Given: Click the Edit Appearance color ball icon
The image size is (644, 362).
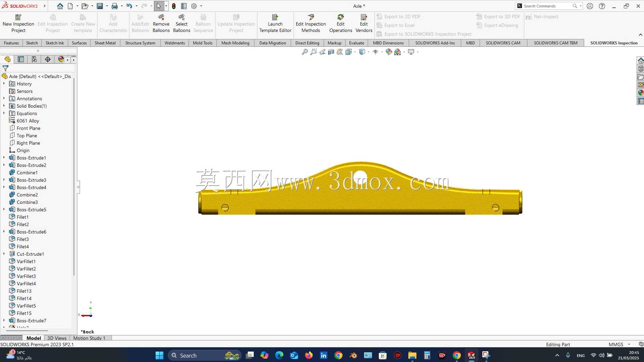Looking at the screenshot, I should 389,52.
